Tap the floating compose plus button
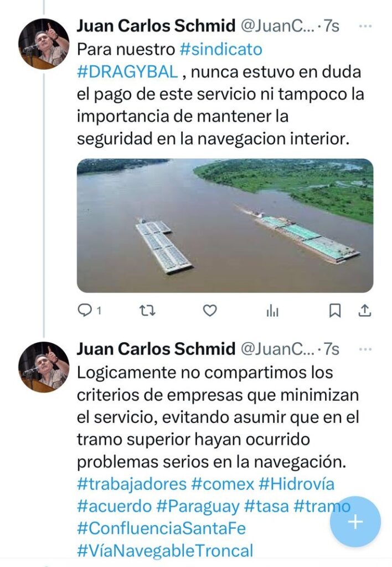Screen dimensions: 392x567 pos(355,522)
